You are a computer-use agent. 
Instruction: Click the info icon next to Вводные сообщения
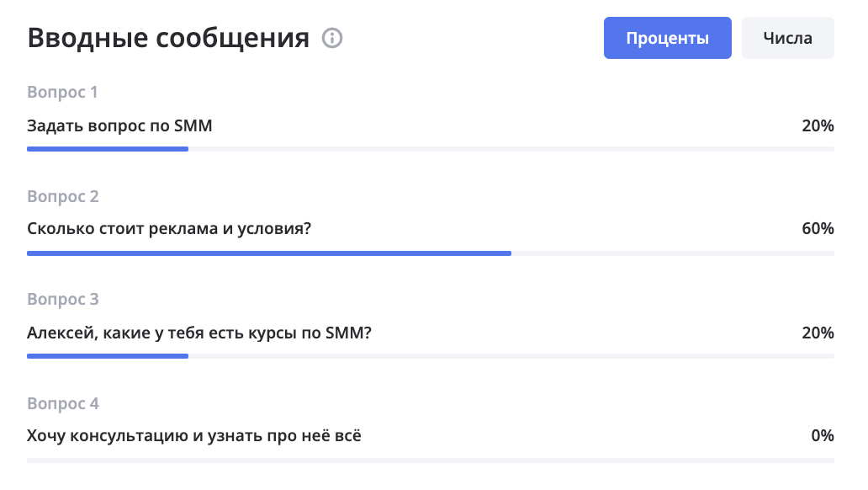(x=332, y=38)
